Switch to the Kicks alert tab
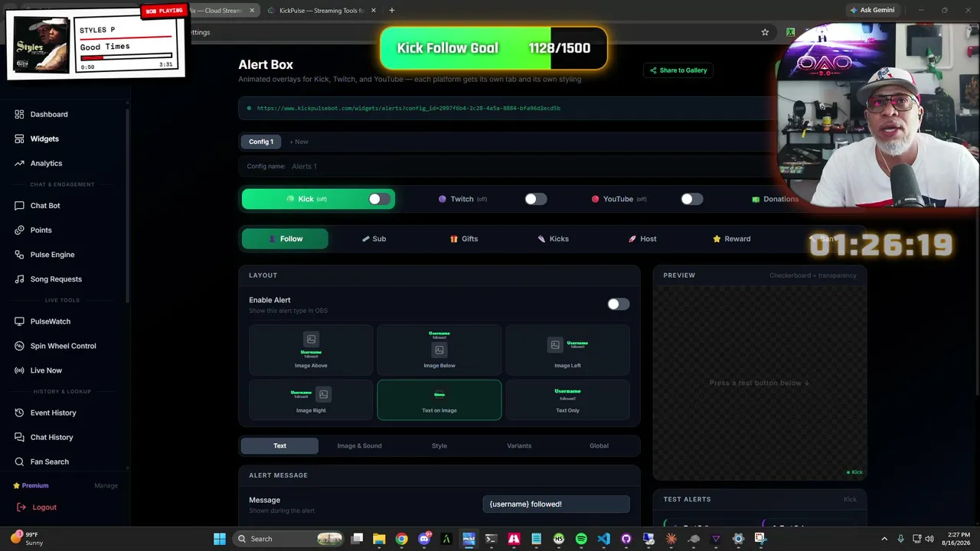The width and height of the screenshot is (980, 551). tap(553, 239)
